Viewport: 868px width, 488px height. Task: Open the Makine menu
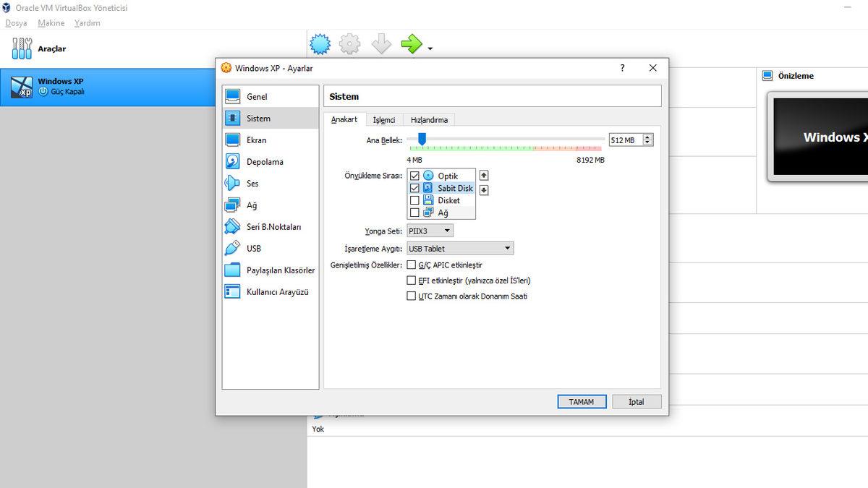coord(51,22)
